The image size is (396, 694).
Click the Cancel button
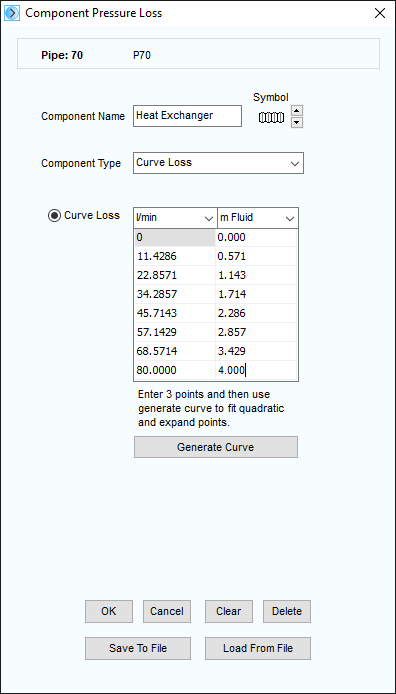click(x=167, y=612)
